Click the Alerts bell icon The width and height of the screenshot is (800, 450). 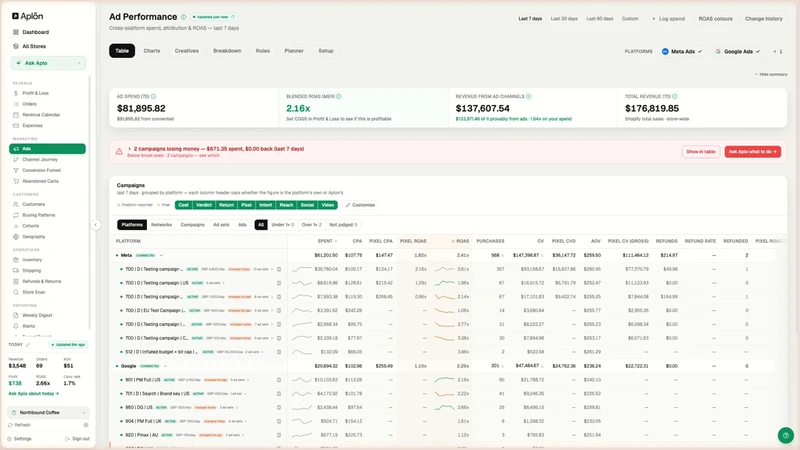[x=16, y=326]
